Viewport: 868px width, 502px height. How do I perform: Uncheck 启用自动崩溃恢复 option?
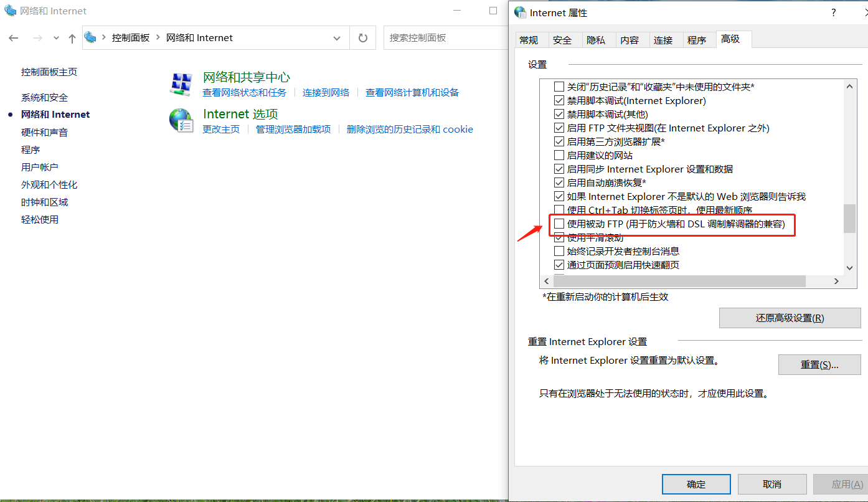[559, 183]
